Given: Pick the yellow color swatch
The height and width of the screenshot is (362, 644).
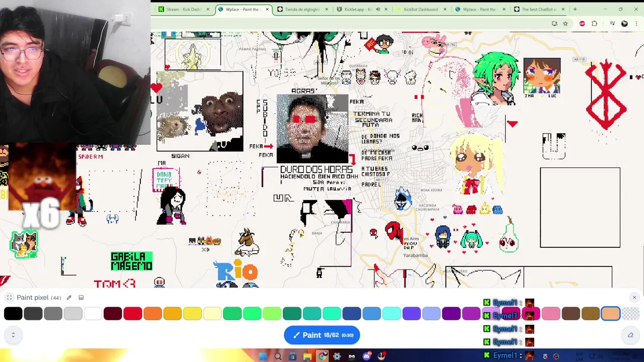Looking at the screenshot, I should click(192, 314).
